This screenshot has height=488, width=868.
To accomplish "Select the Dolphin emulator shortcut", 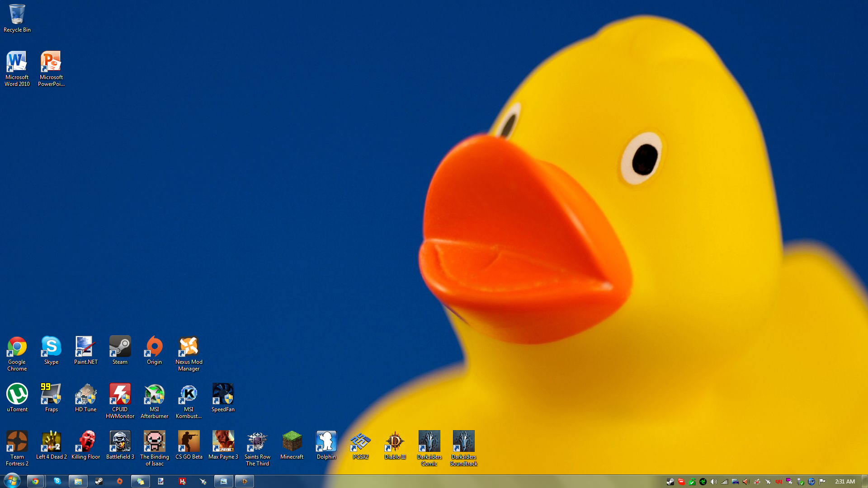I will coord(326,442).
